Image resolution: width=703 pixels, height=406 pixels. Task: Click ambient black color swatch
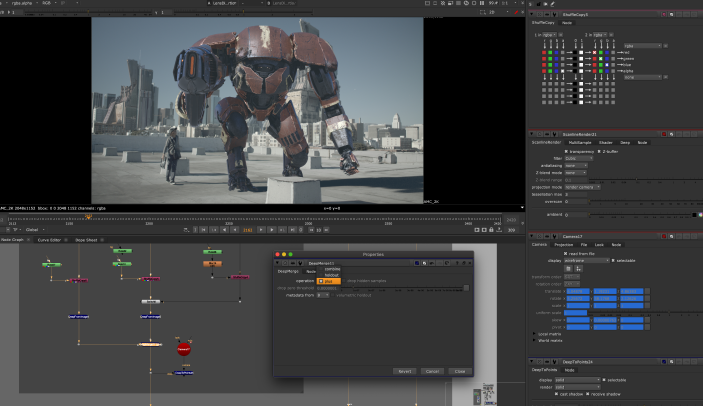coord(694,215)
